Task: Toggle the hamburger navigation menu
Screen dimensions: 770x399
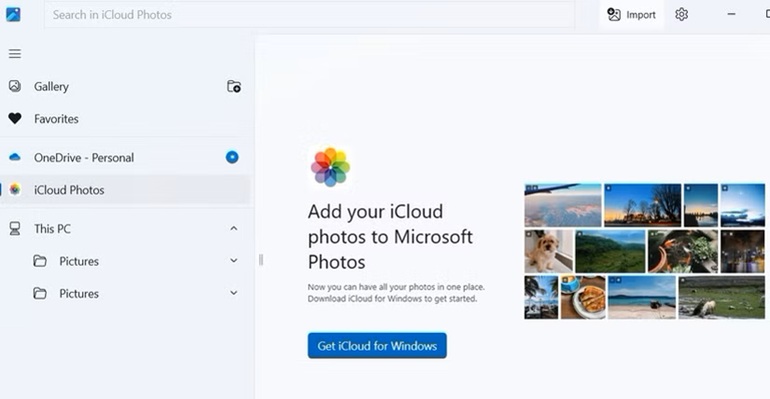Action: 15,53
